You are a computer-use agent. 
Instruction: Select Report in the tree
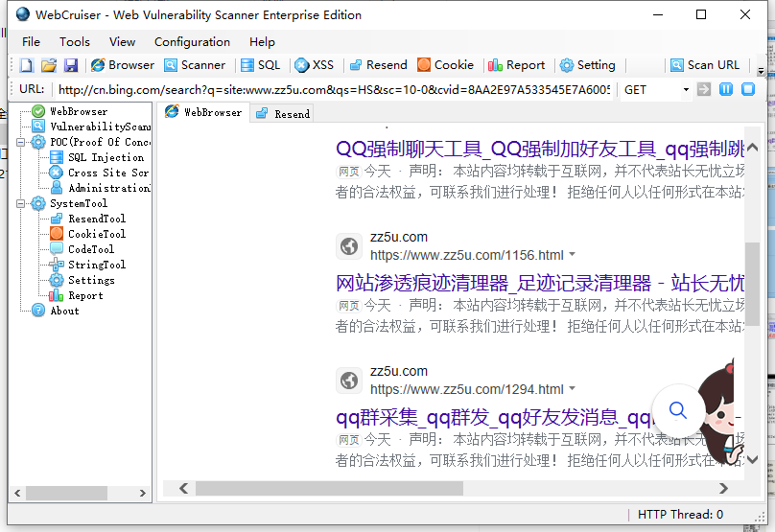click(85, 295)
